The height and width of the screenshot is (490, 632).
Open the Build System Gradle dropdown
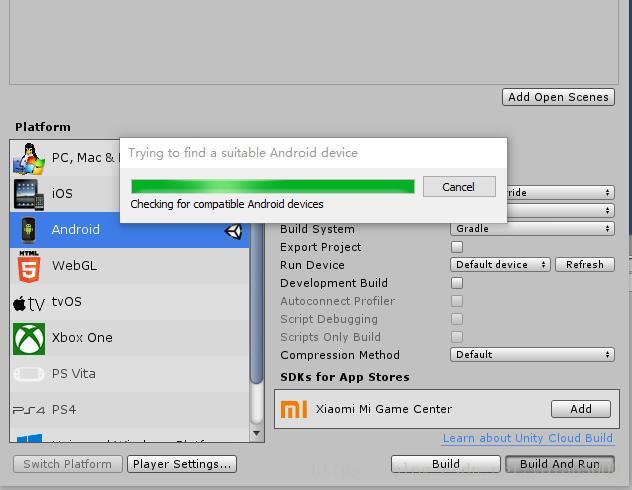point(532,228)
